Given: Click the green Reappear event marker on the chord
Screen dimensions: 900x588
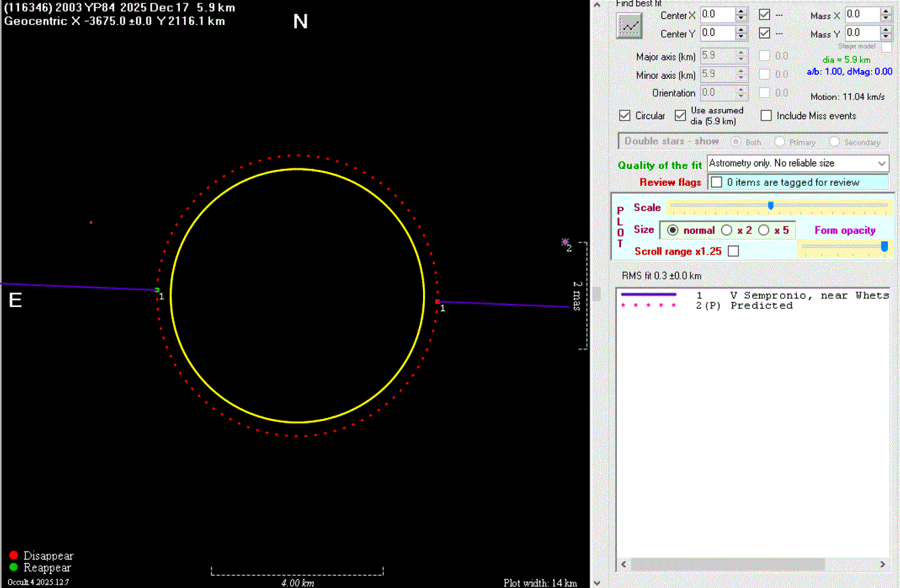Looking at the screenshot, I should pos(157,290).
